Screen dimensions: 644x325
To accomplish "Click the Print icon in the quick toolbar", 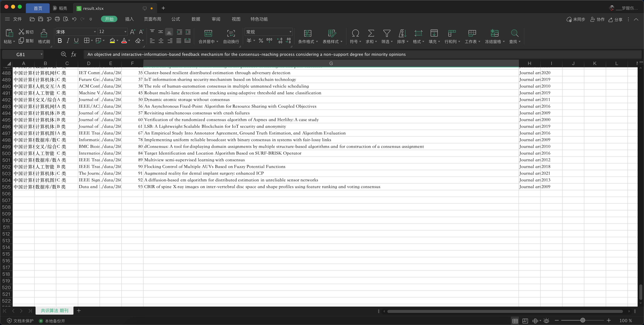I will click(57, 19).
